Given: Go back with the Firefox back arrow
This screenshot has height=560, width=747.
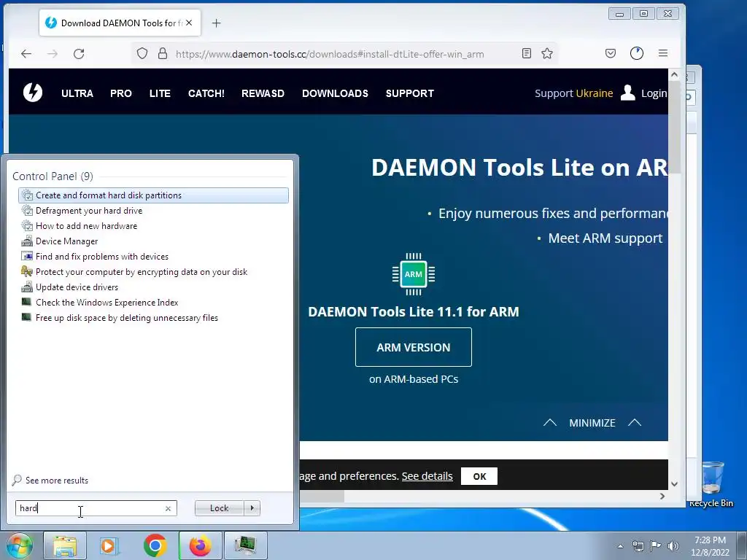Looking at the screenshot, I should tap(26, 54).
